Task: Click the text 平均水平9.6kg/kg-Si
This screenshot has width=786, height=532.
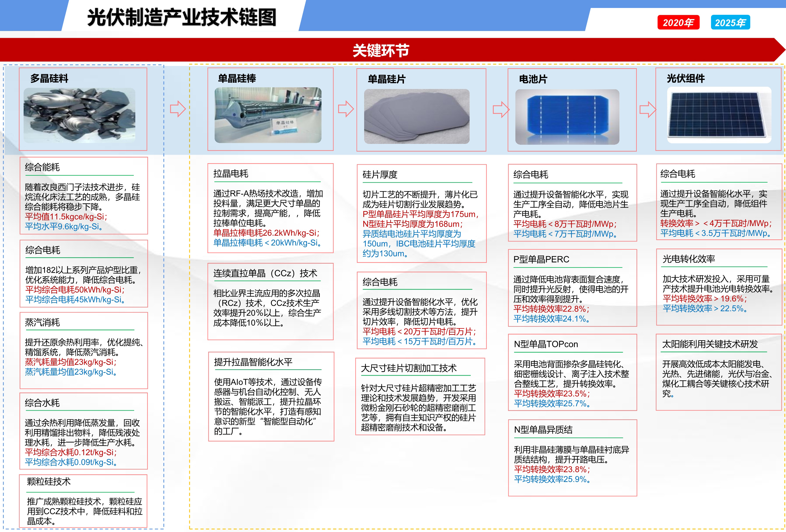Action: pos(64,226)
